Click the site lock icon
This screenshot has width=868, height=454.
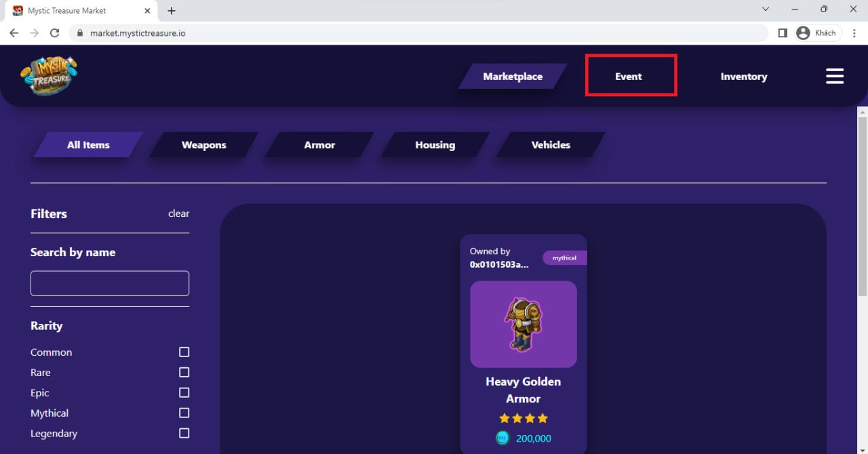tap(80, 33)
